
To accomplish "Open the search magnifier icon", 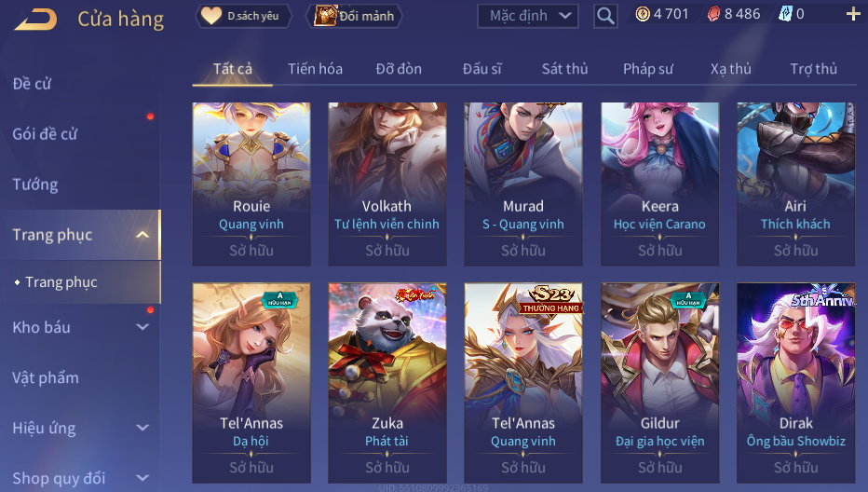I will (605, 16).
